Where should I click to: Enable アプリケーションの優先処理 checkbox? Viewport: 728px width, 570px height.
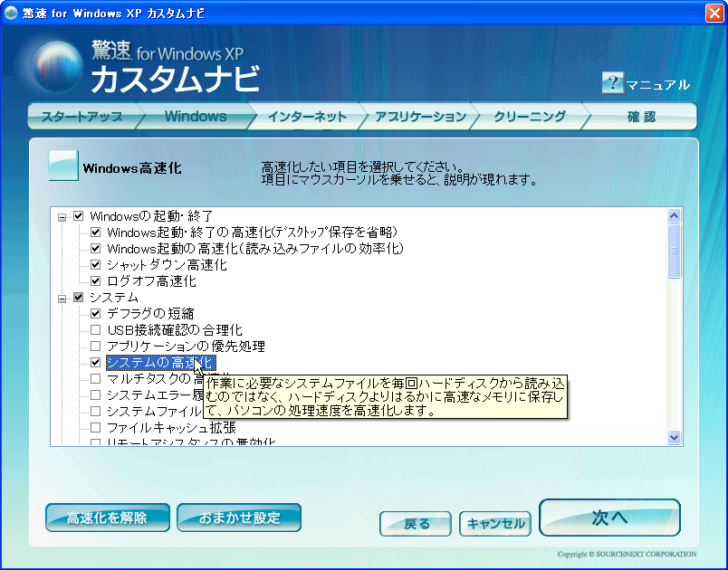(96, 346)
